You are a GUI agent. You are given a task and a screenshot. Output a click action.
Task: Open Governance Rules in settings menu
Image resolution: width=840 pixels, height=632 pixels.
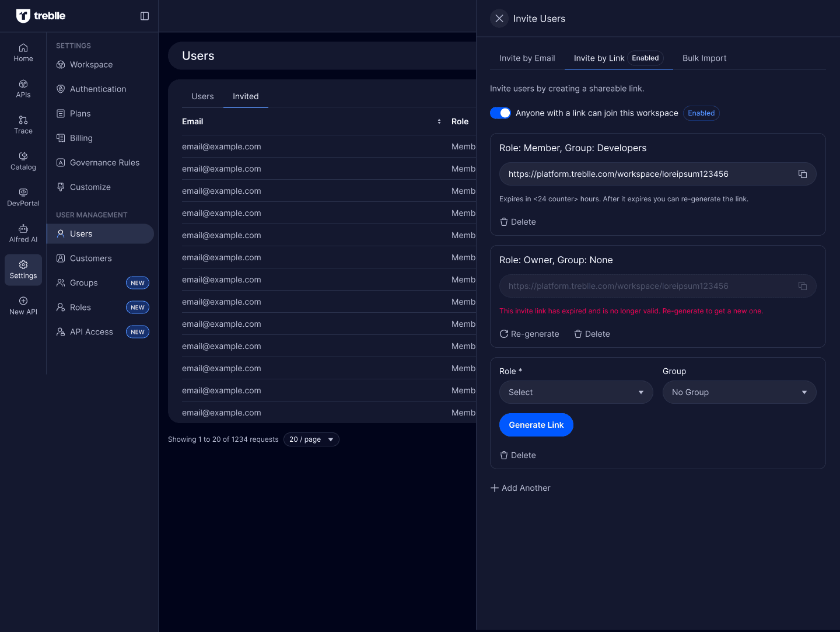coord(104,163)
